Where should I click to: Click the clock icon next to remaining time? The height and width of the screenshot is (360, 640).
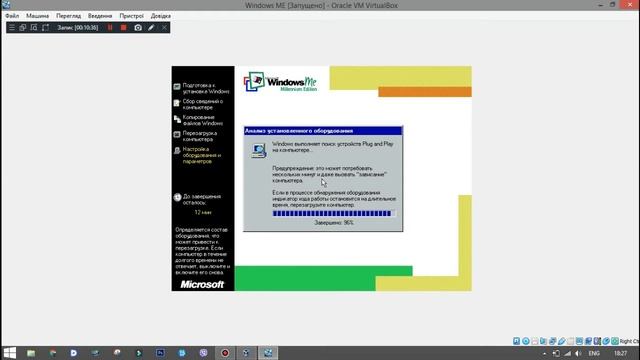coord(177,197)
